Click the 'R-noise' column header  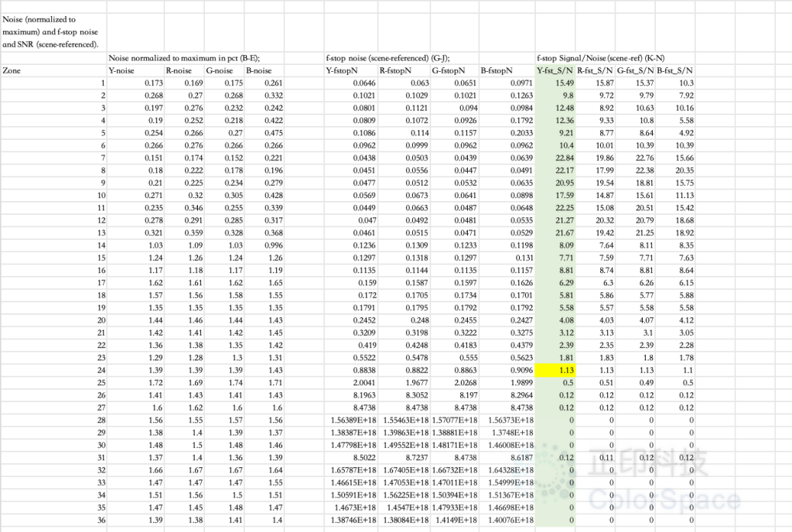pos(184,70)
